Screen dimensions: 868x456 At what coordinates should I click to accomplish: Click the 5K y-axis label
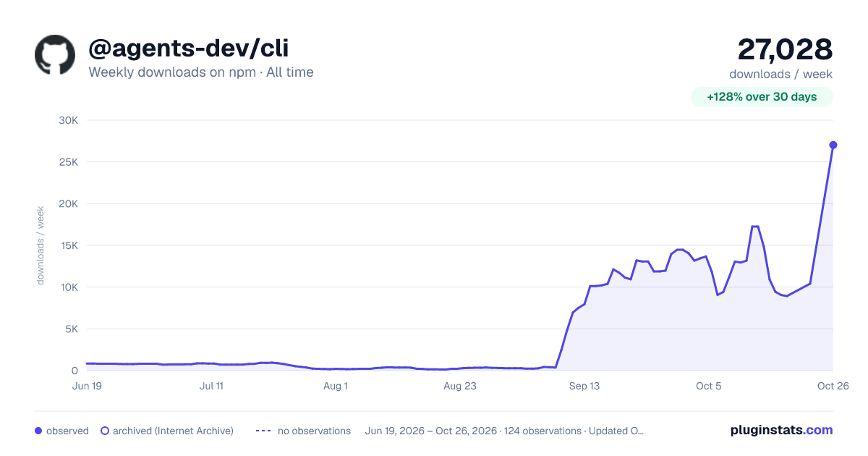coord(71,329)
